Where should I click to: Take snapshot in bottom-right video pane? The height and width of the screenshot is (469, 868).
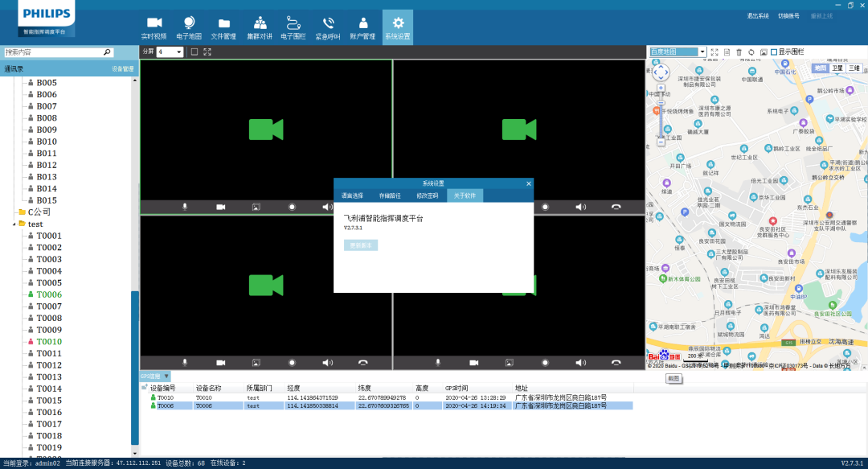point(509,363)
